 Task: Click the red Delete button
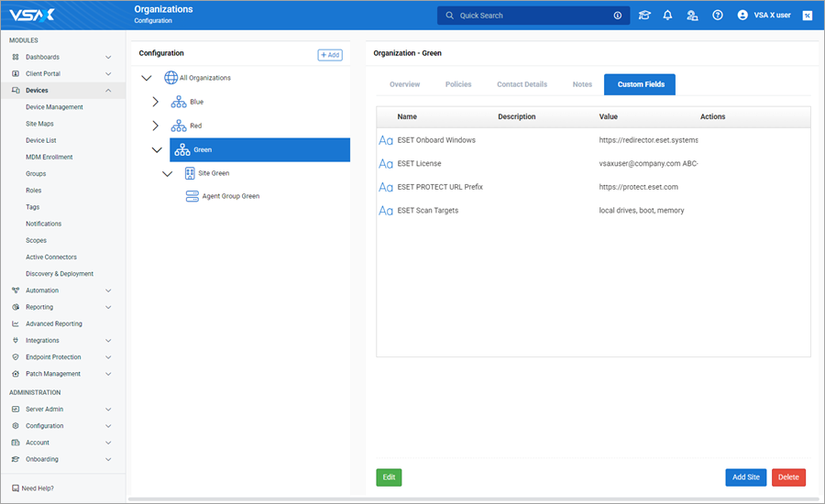click(788, 477)
